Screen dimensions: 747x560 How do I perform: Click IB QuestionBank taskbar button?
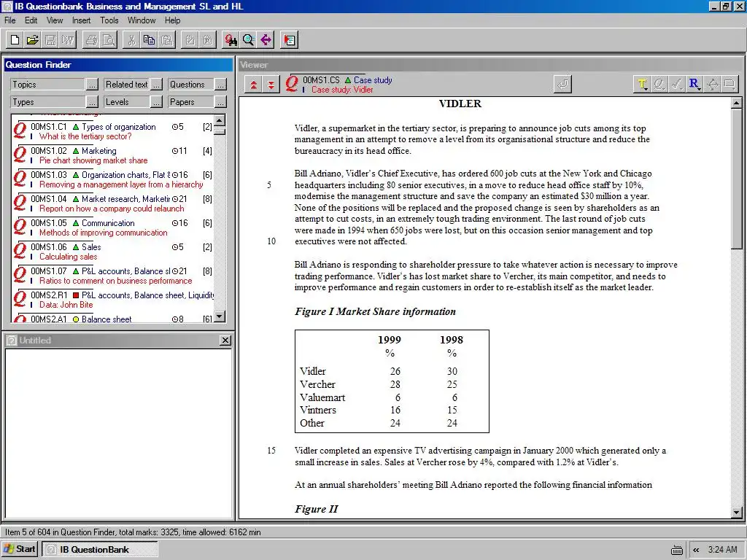(99, 549)
